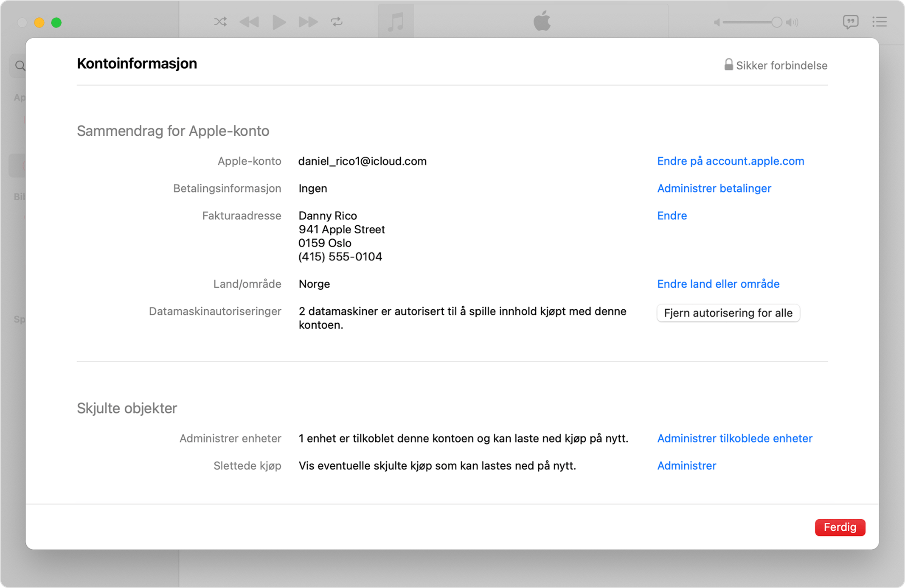Image resolution: width=905 pixels, height=588 pixels.
Task: Click the Ingen payment information value
Action: (x=313, y=188)
